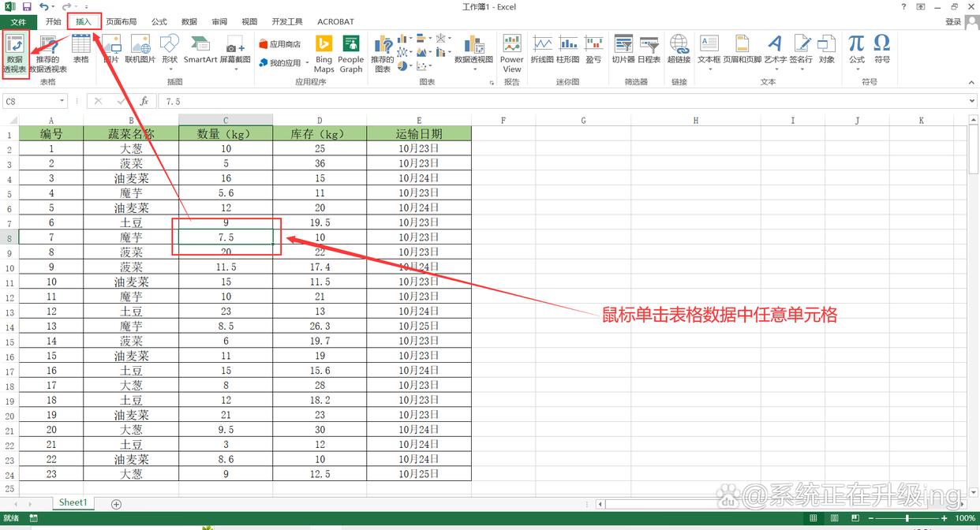Switch to the Data (数据) tab

[x=189, y=22]
